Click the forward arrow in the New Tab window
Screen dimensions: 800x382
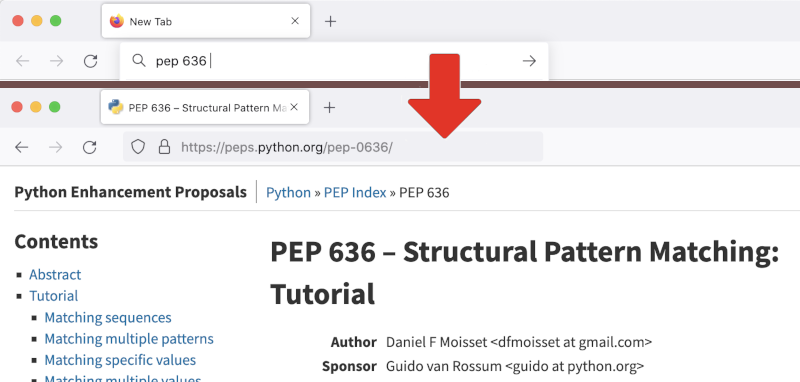(56, 61)
